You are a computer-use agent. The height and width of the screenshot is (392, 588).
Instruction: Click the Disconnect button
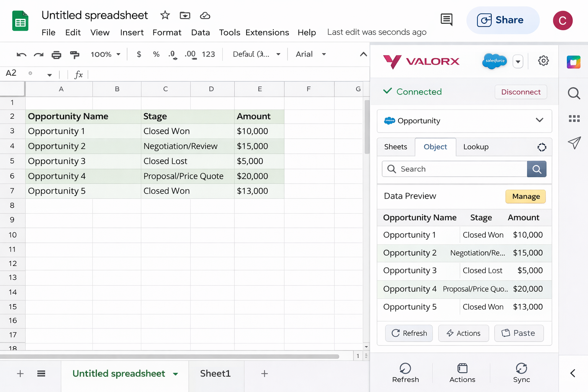pos(521,92)
